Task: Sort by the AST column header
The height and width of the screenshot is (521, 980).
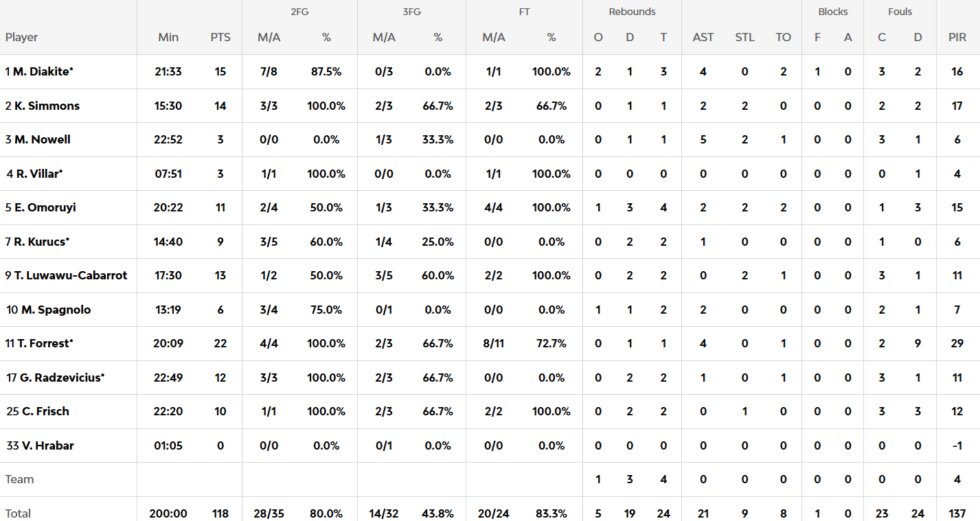Action: (703, 37)
